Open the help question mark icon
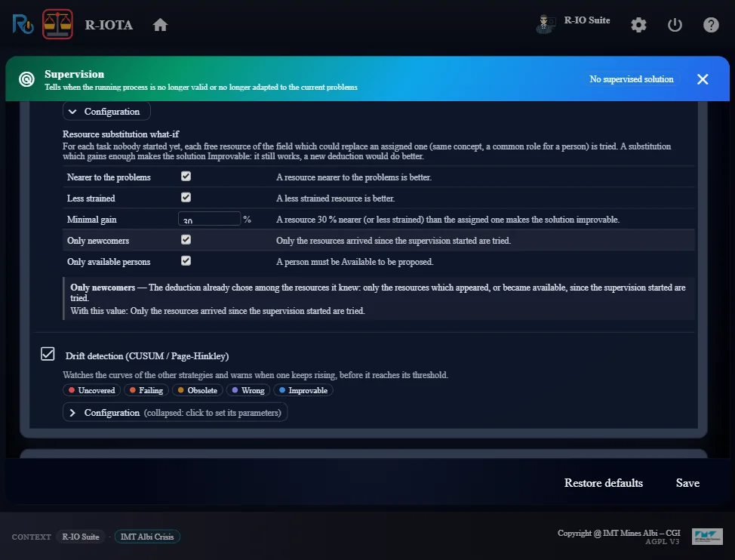The height and width of the screenshot is (560, 735). [711, 25]
